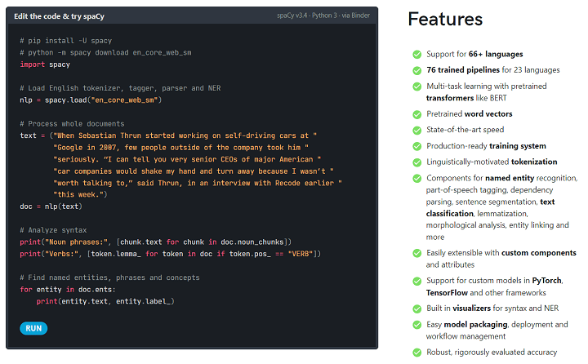Open the 'named entity' link
Screen dimensions: 588x364
point(510,178)
